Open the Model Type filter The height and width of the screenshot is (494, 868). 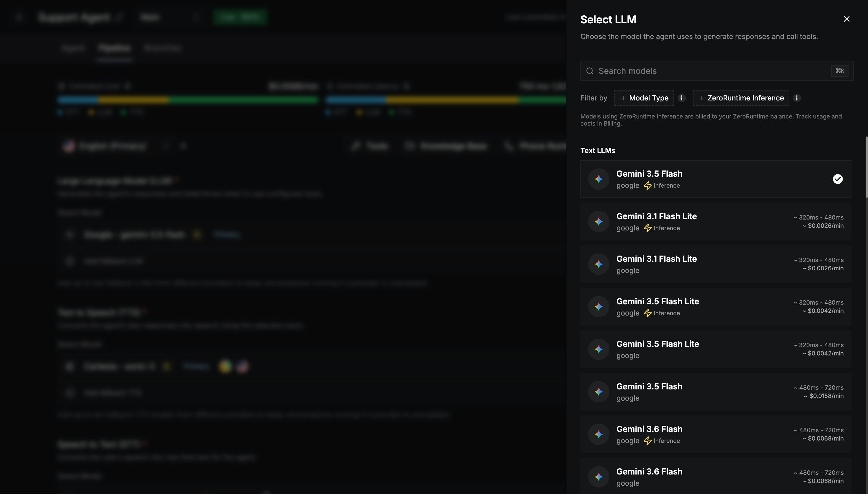(644, 98)
